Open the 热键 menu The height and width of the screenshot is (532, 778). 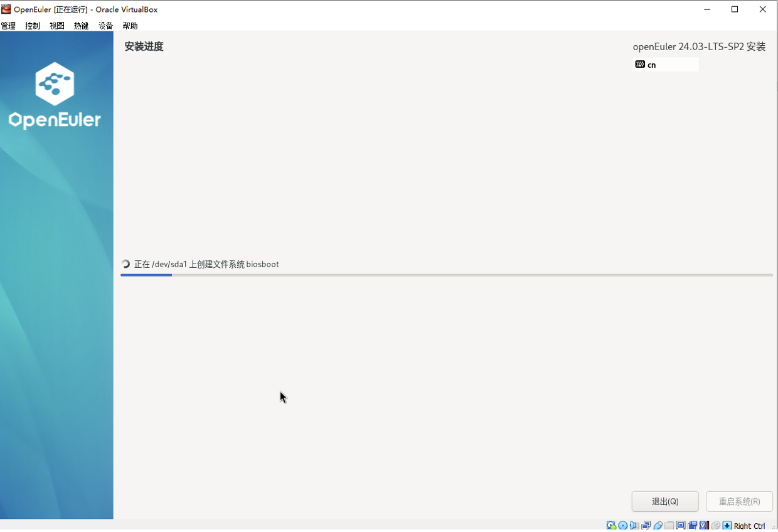pos(80,26)
